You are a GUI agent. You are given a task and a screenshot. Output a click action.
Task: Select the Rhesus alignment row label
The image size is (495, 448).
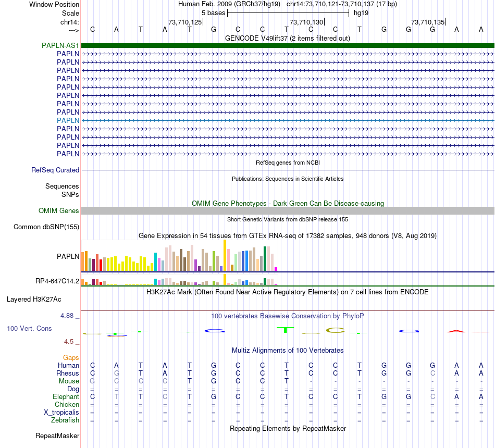click(68, 373)
